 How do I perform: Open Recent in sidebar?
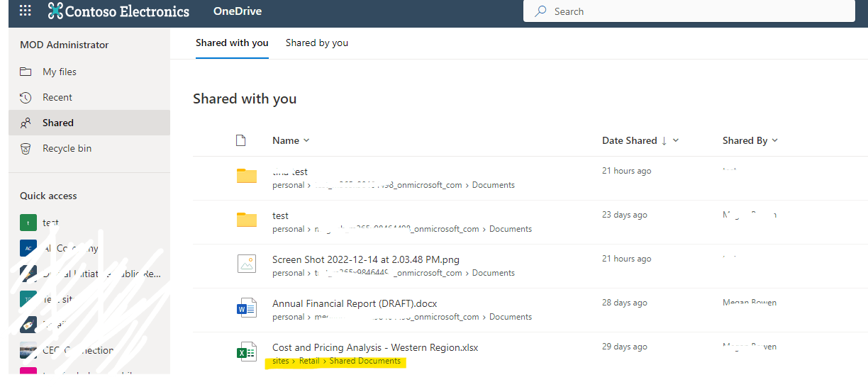pyautogui.click(x=89, y=97)
